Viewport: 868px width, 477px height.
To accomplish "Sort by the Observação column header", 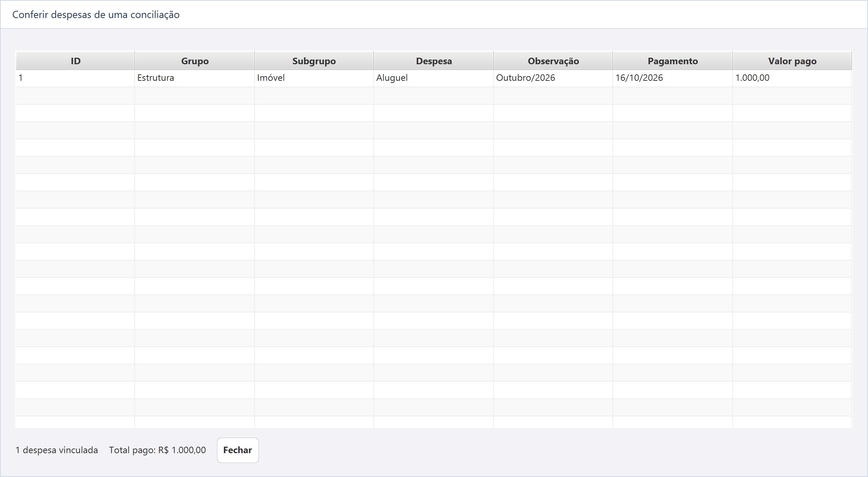I will (x=553, y=61).
